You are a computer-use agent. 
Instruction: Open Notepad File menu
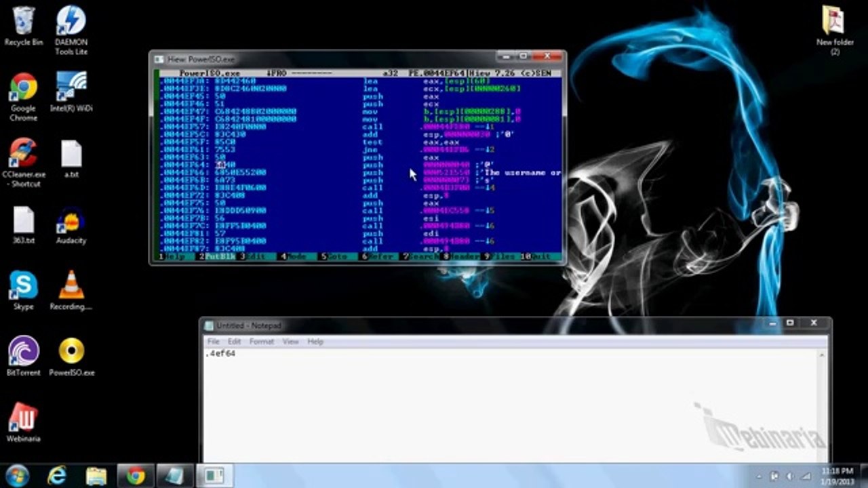[x=214, y=342]
